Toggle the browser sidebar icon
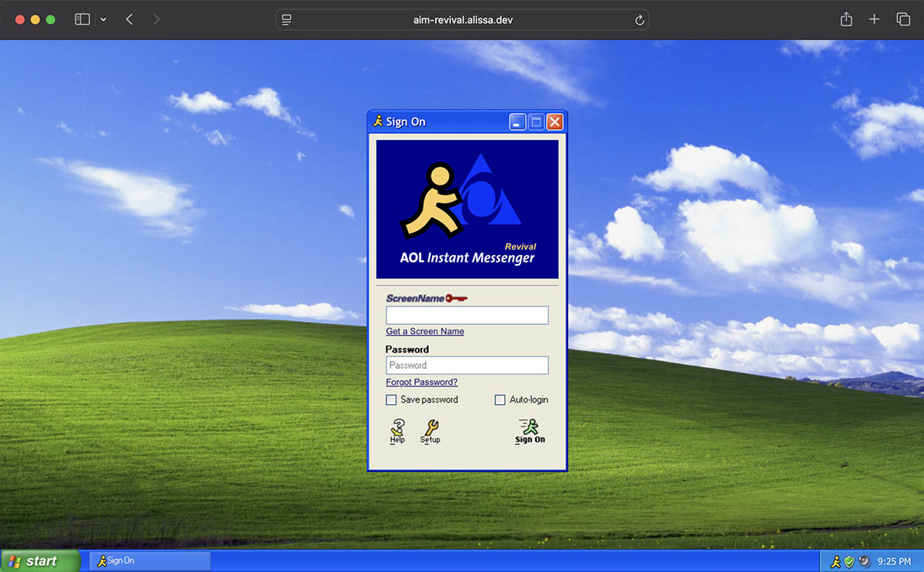This screenshot has width=924, height=572. pyautogui.click(x=82, y=19)
